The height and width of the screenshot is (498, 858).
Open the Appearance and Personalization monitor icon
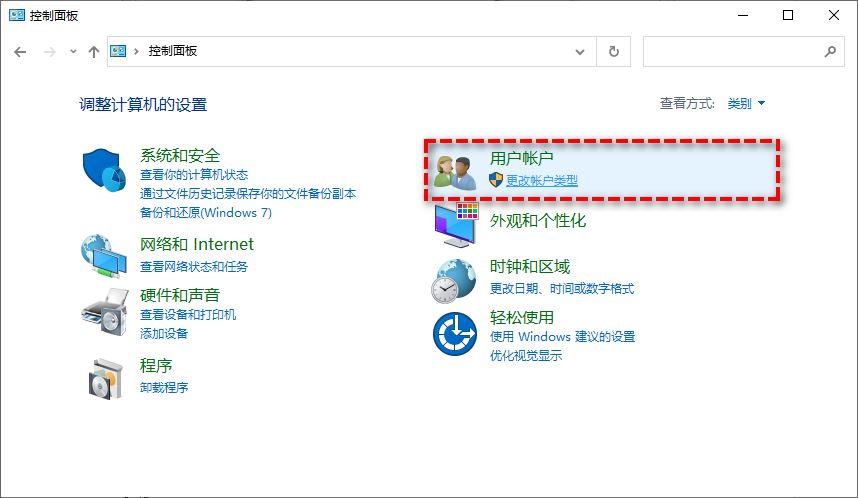point(456,222)
